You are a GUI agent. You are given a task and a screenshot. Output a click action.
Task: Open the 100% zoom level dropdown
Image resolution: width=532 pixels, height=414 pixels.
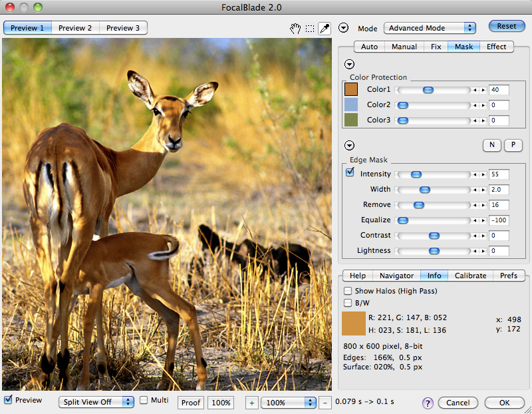289,403
